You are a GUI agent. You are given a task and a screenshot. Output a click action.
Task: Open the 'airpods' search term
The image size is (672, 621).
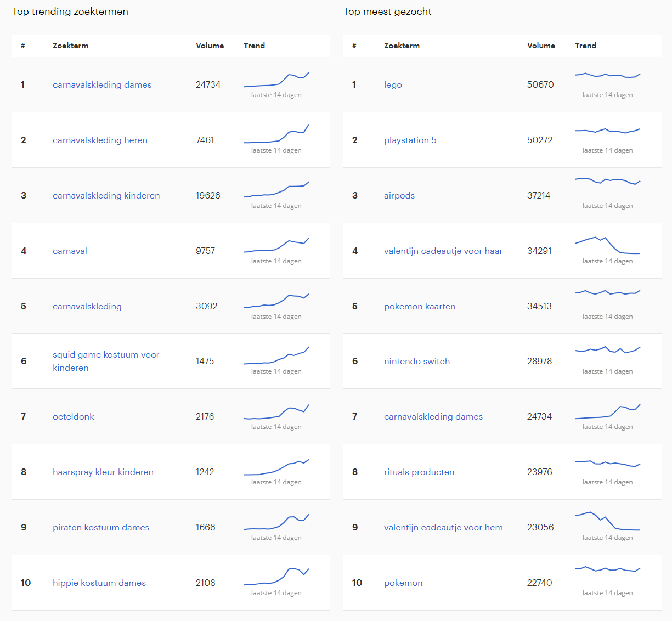tap(399, 196)
